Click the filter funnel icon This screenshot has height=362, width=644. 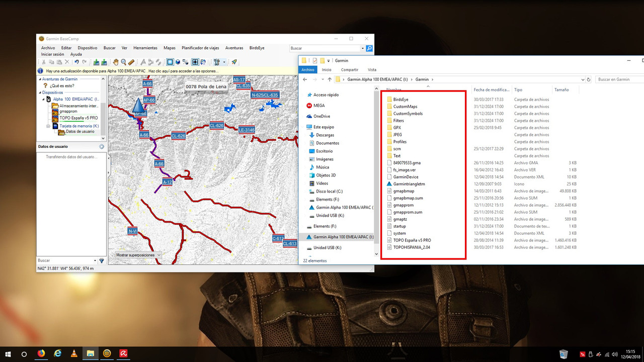102,260
